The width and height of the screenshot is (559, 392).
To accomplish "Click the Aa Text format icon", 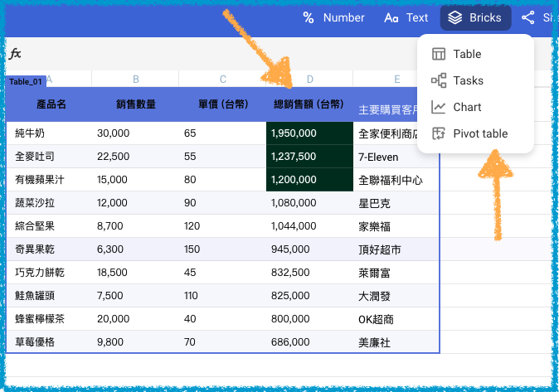I will pos(391,17).
